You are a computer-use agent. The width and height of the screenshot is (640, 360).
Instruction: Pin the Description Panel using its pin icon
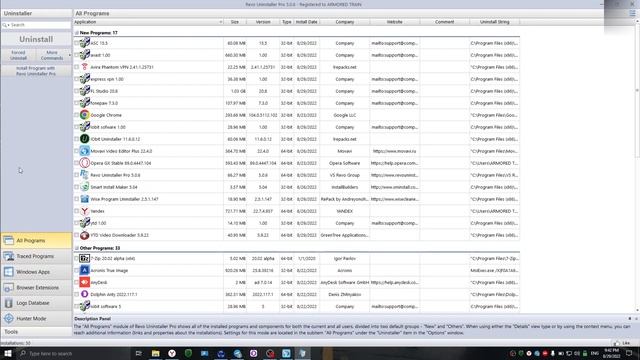[x=630, y=318]
